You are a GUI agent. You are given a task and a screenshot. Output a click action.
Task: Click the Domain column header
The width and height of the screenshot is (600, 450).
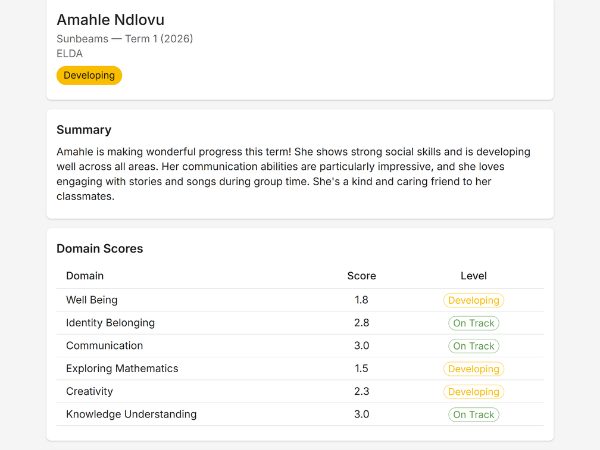(85, 276)
